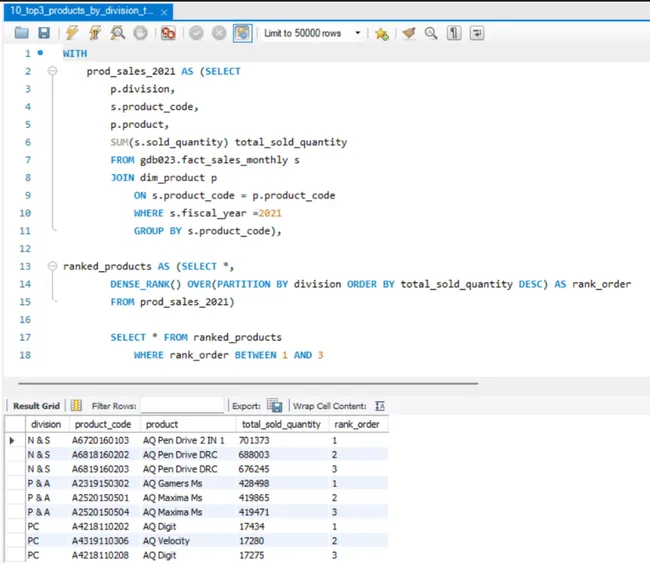Viewport: 650px width, 564px height.
Task: Execute statement under cursor icon
Action: (x=95, y=33)
